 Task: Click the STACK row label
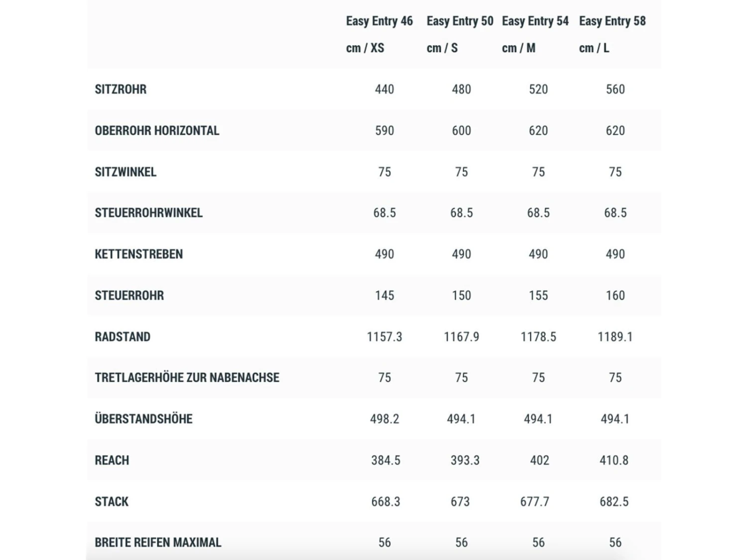coord(112,502)
